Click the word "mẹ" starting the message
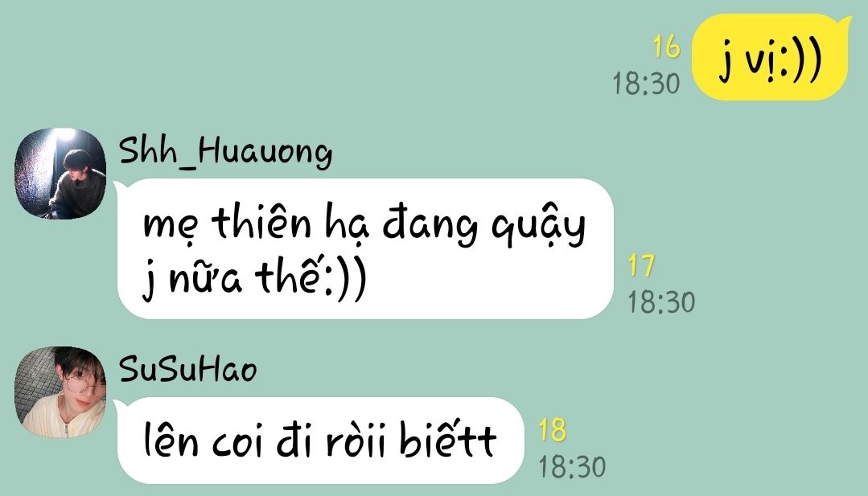 pos(170,227)
